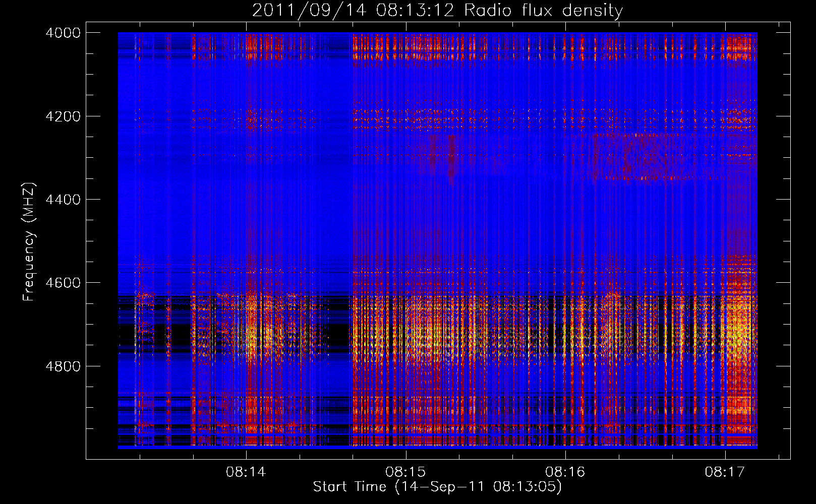Click the "Frequency (MHZ)" axis title
Viewport: 816px width, 504px height.
pos(29,242)
